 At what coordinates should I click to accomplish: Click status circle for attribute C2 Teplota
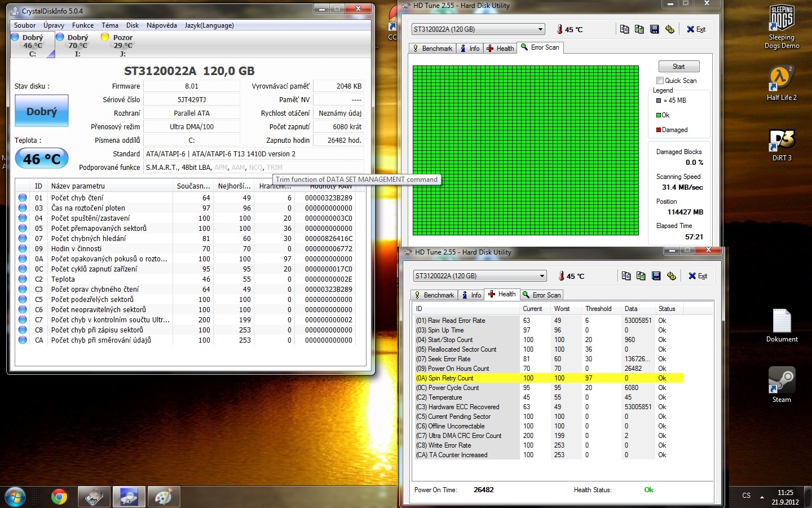(x=23, y=279)
